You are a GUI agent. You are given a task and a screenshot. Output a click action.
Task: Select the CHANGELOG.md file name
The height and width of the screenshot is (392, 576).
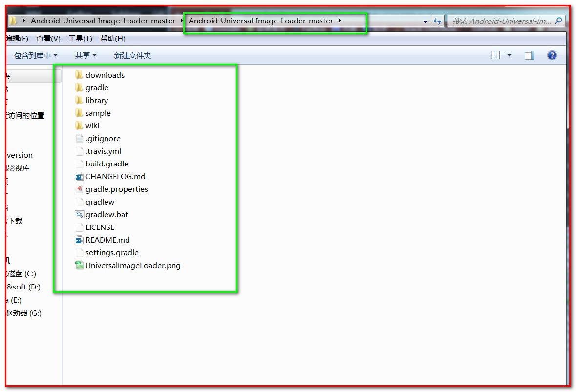115,177
